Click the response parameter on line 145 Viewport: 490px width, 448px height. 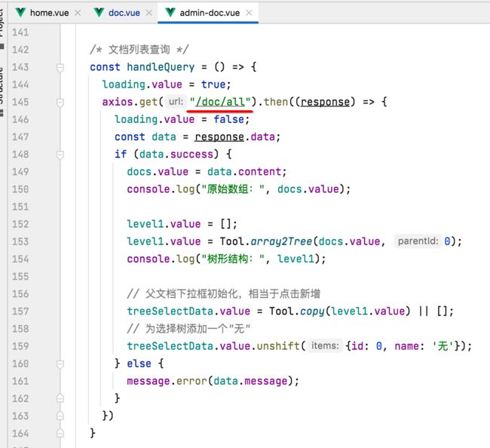(325, 102)
